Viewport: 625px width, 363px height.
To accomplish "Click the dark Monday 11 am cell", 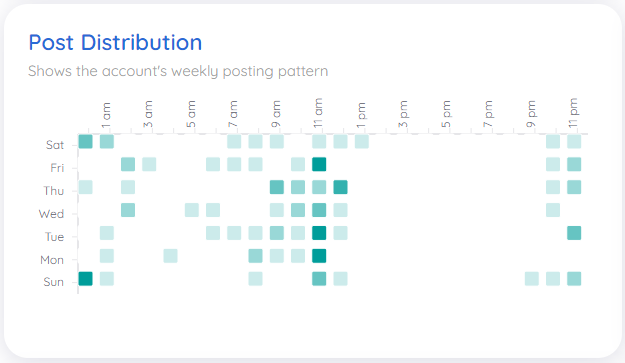I will point(319,256).
